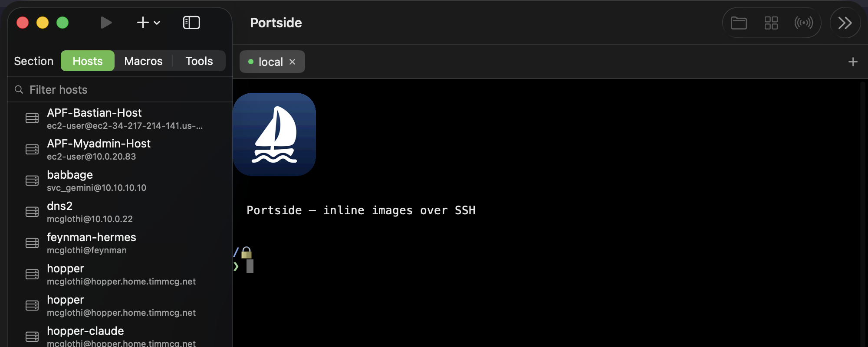
Task: Close the local tab
Action: [293, 62]
